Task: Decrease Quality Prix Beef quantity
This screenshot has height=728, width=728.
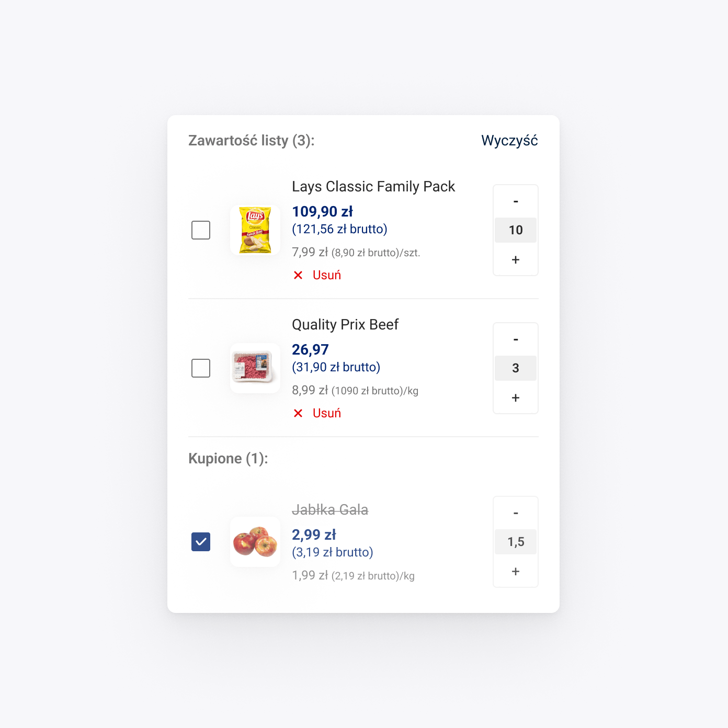Action: pos(516,339)
